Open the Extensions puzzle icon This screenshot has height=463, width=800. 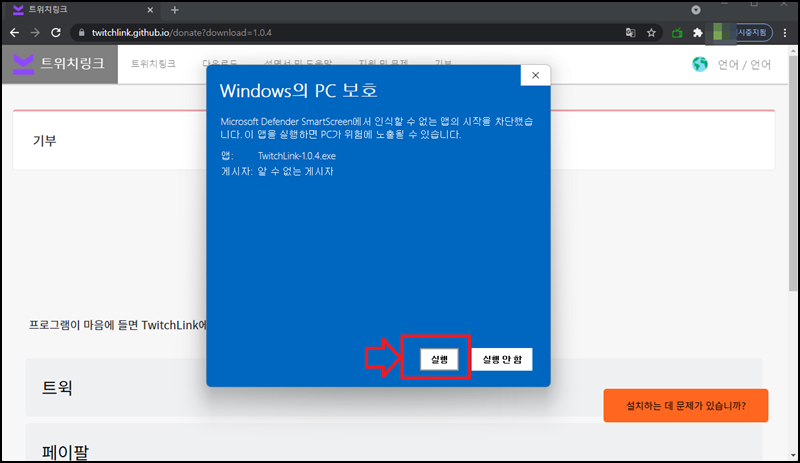tap(697, 33)
